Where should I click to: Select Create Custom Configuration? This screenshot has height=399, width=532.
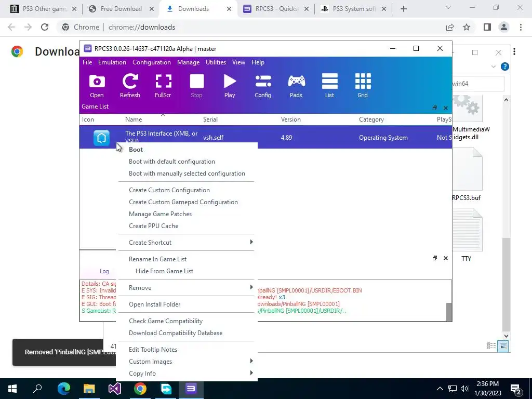tap(186, 190)
